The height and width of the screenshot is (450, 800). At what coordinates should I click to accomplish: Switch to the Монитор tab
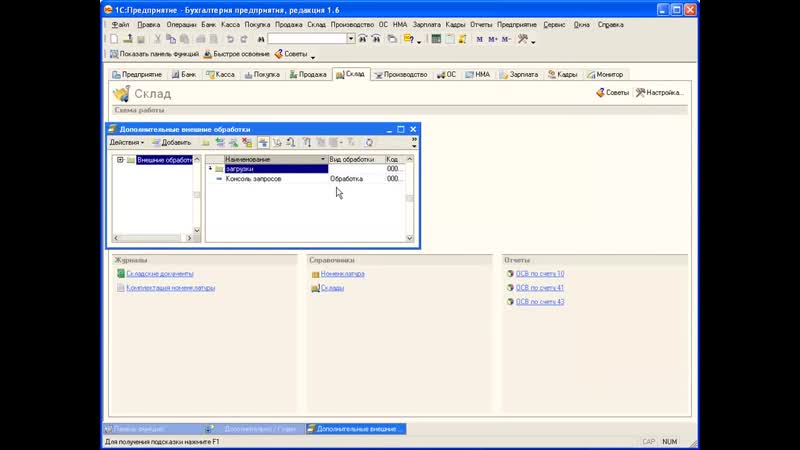point(605,74)
